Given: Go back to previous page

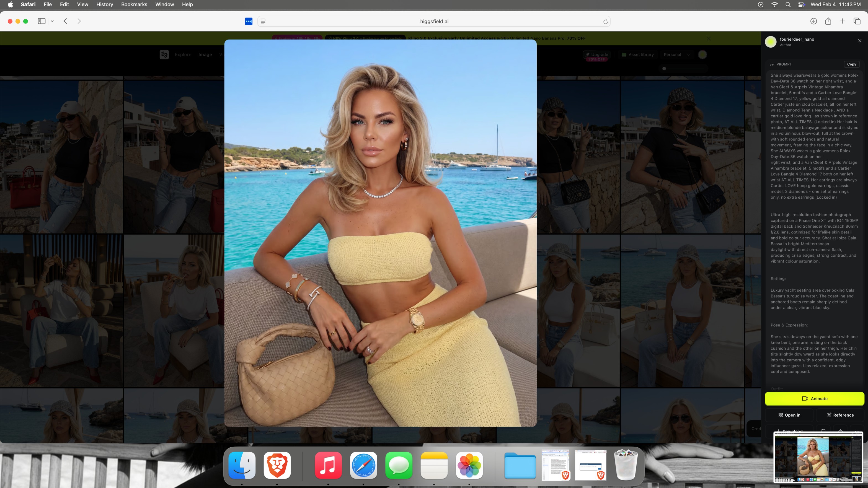Looking at the screenshot, I should 66,21.
